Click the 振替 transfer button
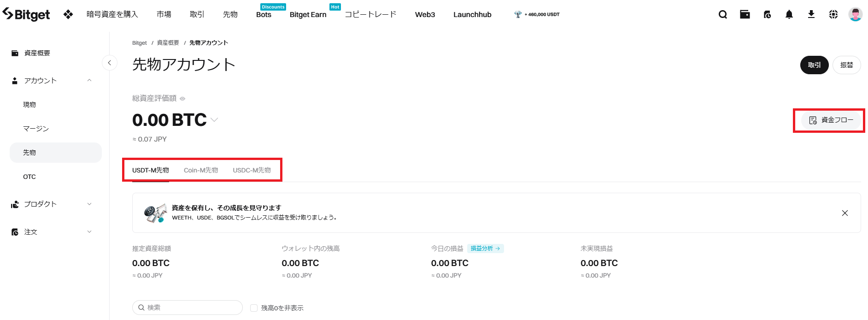This screenshot has height=320, width=868. click(847, 65)
